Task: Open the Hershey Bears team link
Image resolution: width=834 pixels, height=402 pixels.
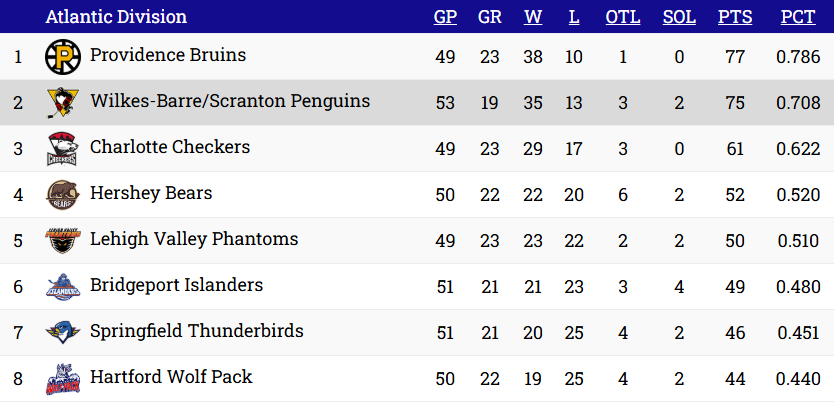Action: tap(151, 193)
